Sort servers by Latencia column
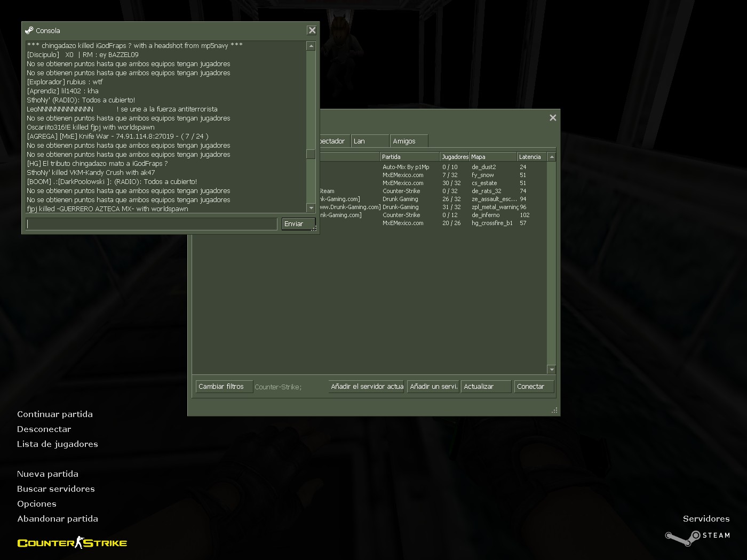747x560 pixels. [x=532, y=157]
